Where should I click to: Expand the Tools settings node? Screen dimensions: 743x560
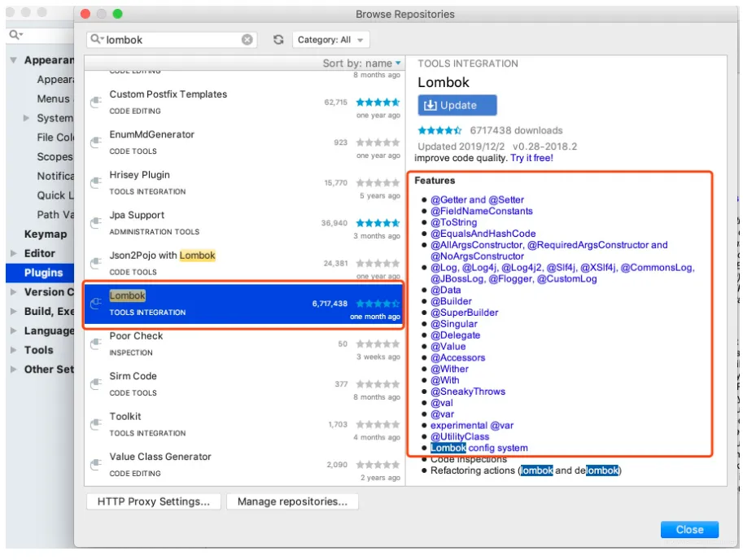[x=13, y=350]
